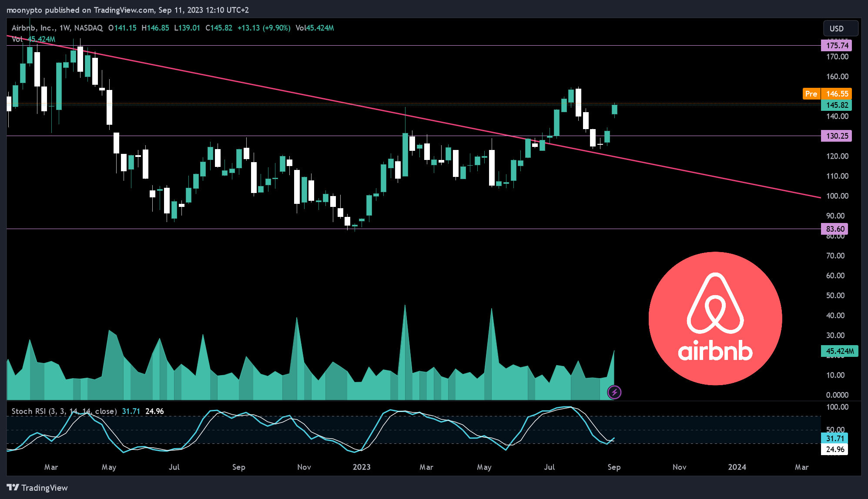Click the Airbnb logo image

point(715,318)
